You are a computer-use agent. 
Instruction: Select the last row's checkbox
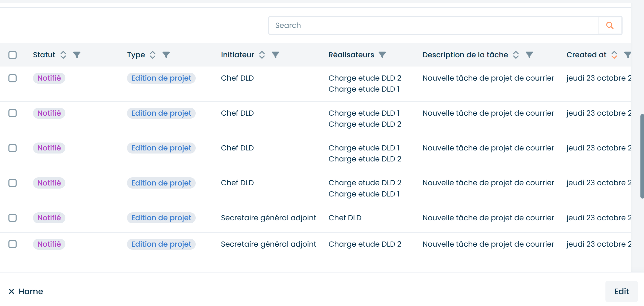(13, 244)
